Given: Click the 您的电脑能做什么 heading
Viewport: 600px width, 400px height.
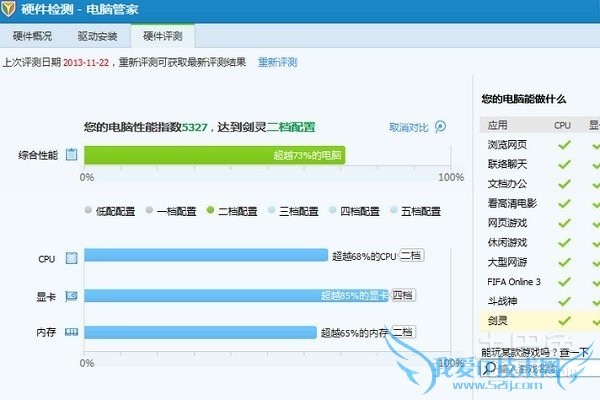Looking at the screenshot, I should click(x=523, y=99).
